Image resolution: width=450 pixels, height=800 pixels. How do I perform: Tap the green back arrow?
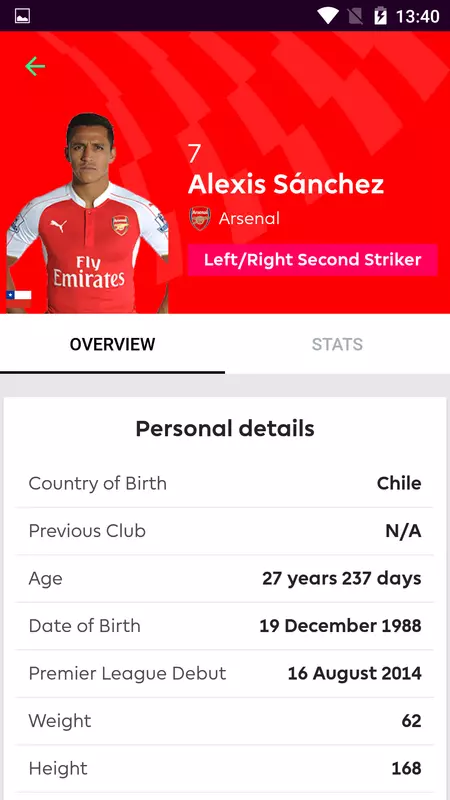(35, 66)
